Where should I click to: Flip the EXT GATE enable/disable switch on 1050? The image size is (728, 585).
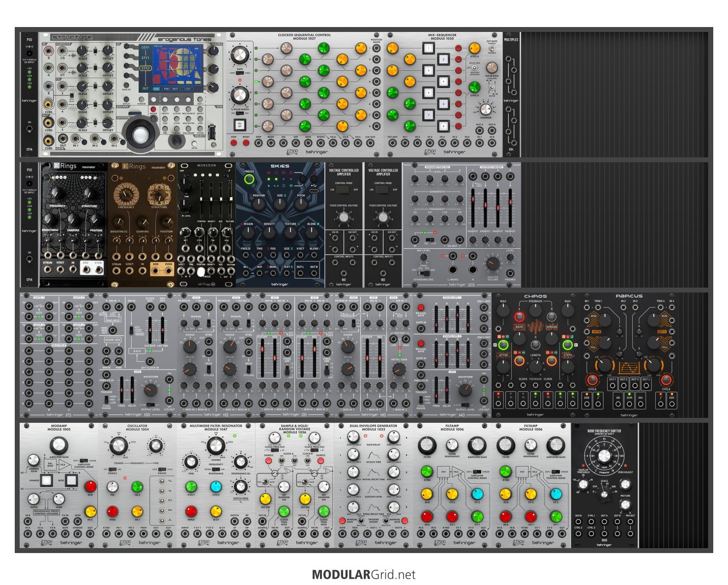coord(492,48)
